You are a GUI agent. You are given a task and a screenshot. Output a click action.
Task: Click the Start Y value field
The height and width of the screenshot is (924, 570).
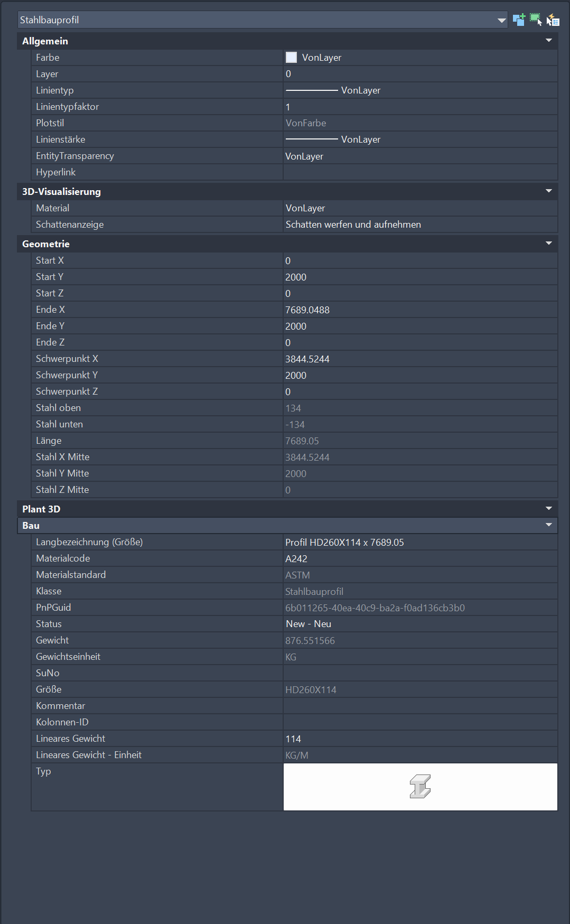420,277
